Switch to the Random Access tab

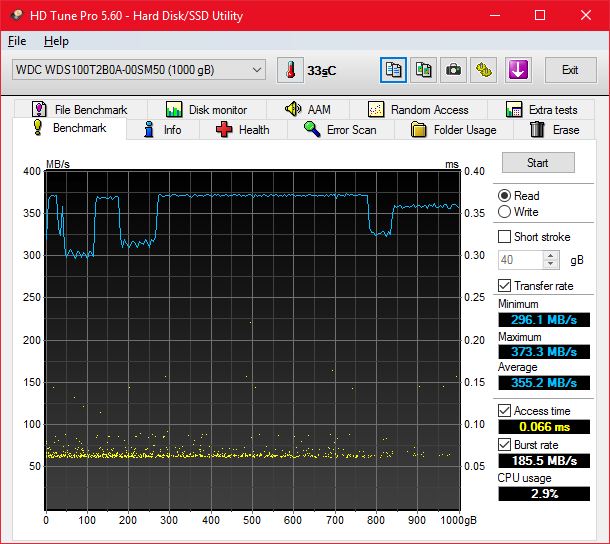coord(418,110)
